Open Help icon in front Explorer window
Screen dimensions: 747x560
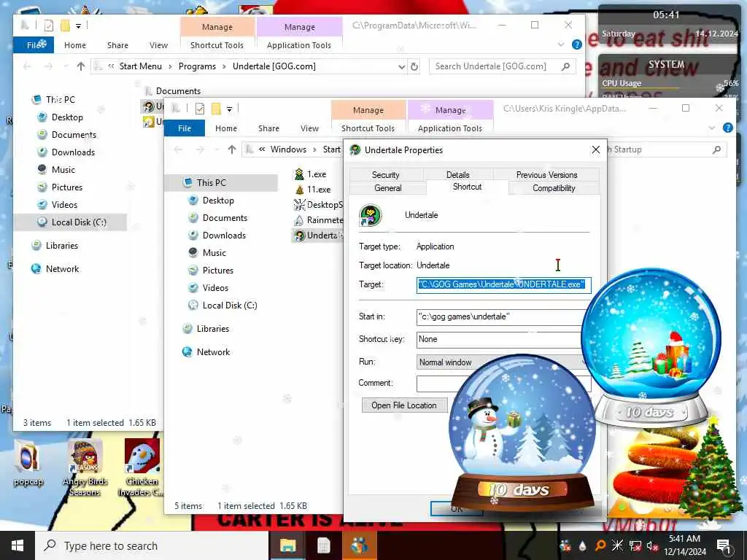coord(727,128)
